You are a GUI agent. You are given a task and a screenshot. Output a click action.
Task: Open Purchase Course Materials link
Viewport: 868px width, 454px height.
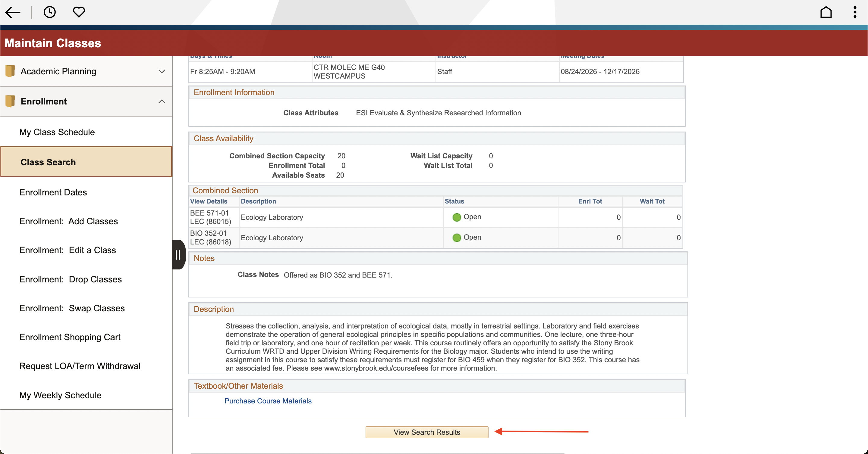pyautogui.click(x=268, y=401)
